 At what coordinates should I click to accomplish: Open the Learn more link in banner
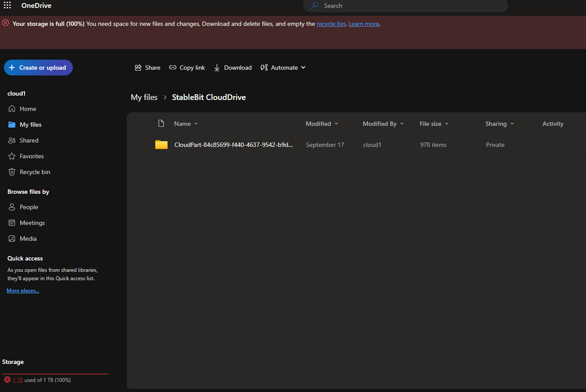click(363, 23)
